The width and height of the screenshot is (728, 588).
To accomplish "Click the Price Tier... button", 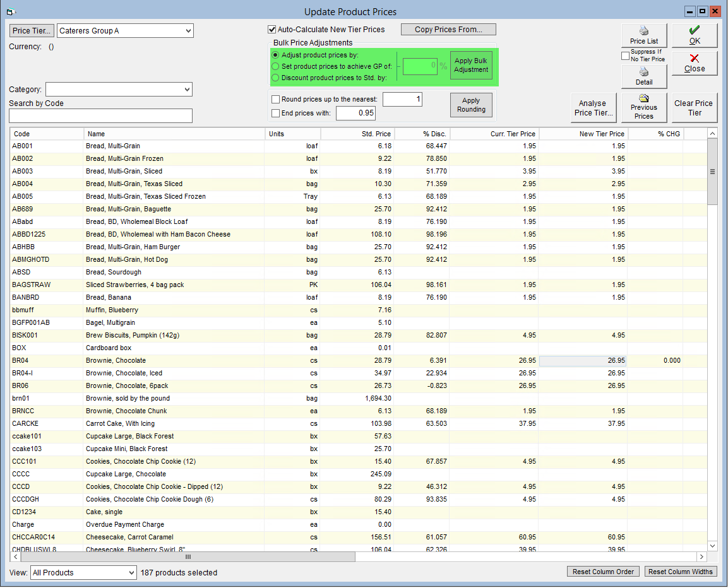I will pos(32,31).
